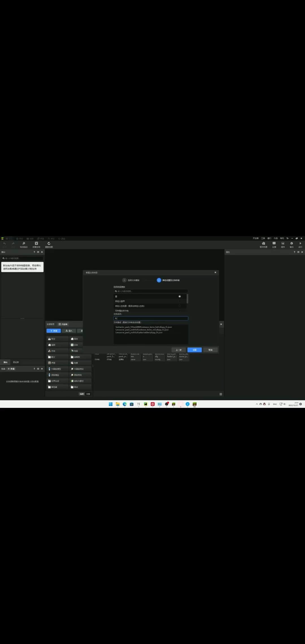This screenshot has width=305, height=644.
Task: Click the undo arrow icon in toolbar
Action: (x=5, y=243)
